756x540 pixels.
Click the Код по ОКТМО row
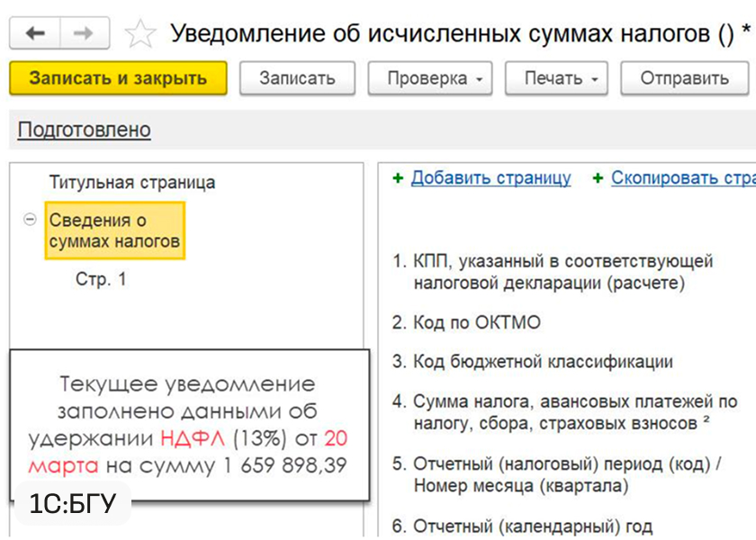(x=476, y=322)
